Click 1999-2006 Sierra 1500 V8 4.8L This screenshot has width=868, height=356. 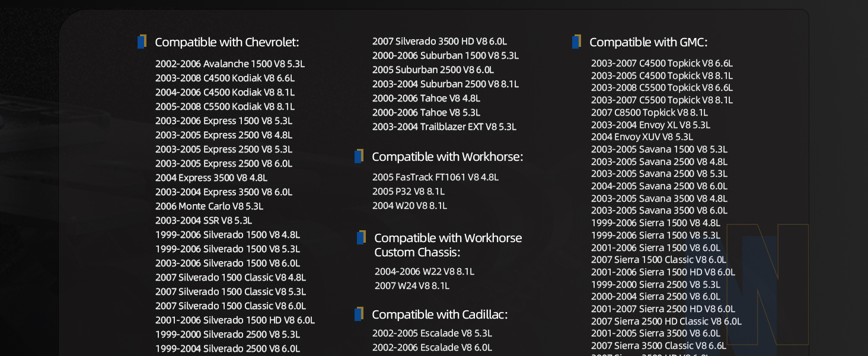[x=656, y=223]
